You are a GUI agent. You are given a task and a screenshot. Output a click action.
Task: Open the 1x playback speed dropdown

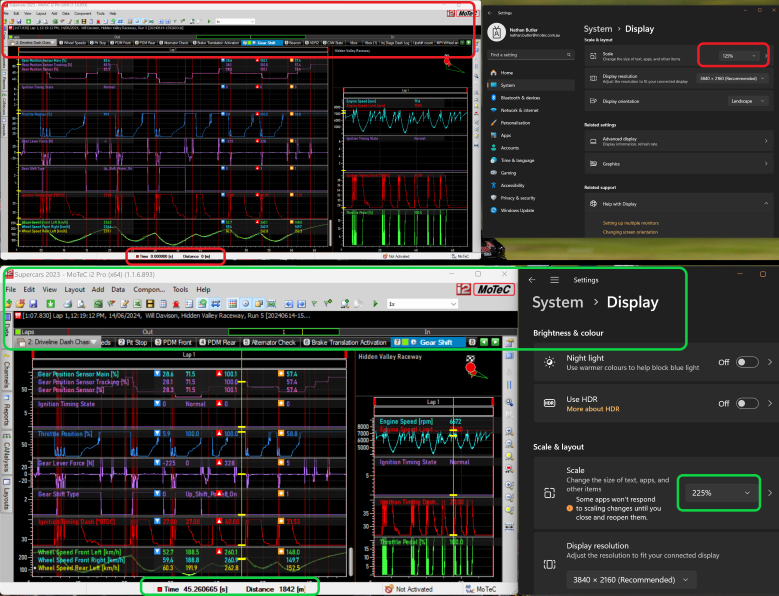click(x=422, y=303)
